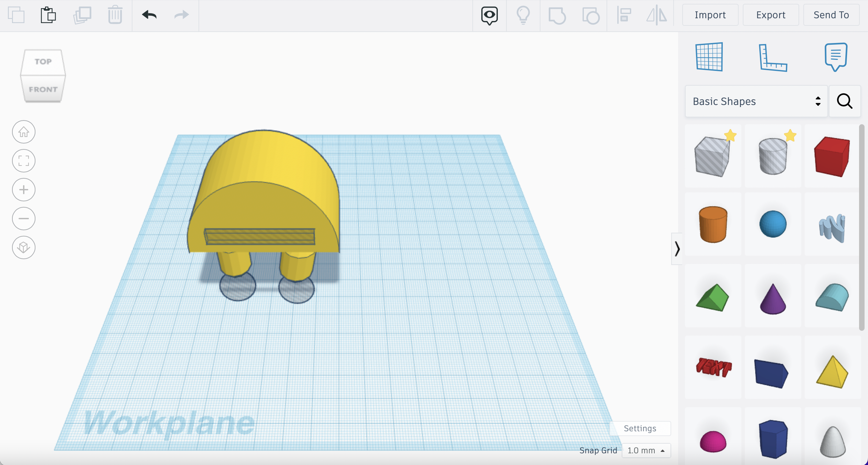Toggle orthographic/perspective view cube icon

24,247
